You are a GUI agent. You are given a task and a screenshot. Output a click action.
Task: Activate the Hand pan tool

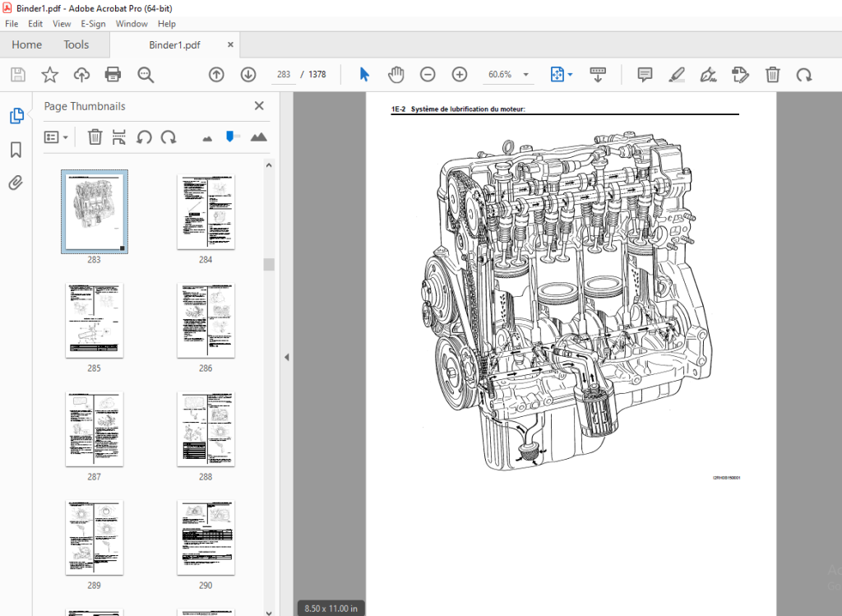tap(396, 75)
